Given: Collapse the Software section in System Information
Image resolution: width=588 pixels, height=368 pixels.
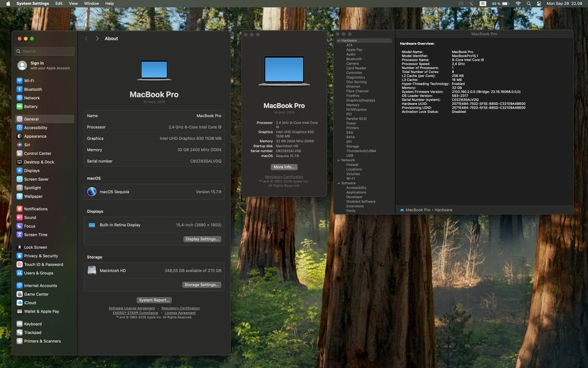Looking at the screenshot, I should [339, 183].
